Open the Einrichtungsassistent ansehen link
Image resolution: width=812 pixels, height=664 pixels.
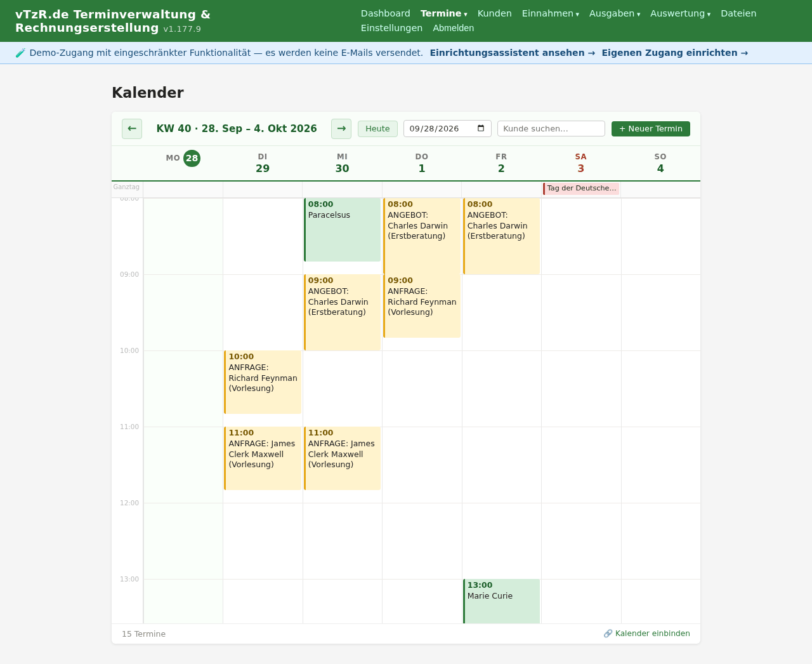513,53
